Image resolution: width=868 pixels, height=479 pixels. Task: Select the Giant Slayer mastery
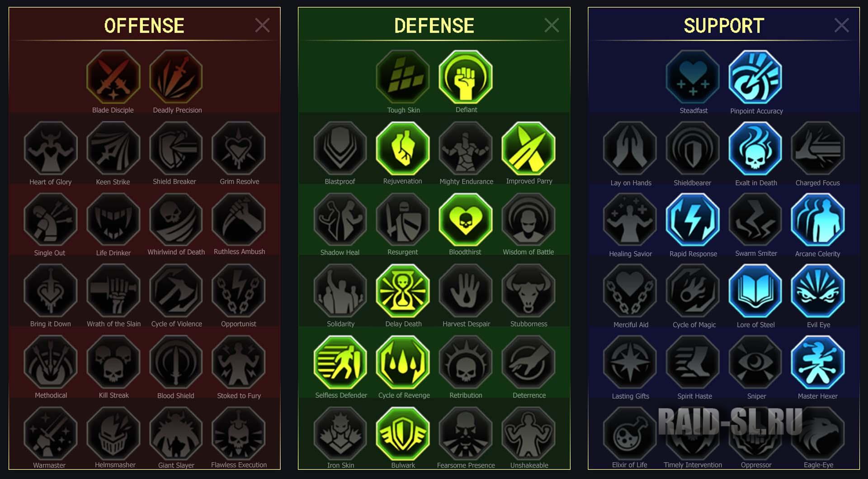pos(176,433)
